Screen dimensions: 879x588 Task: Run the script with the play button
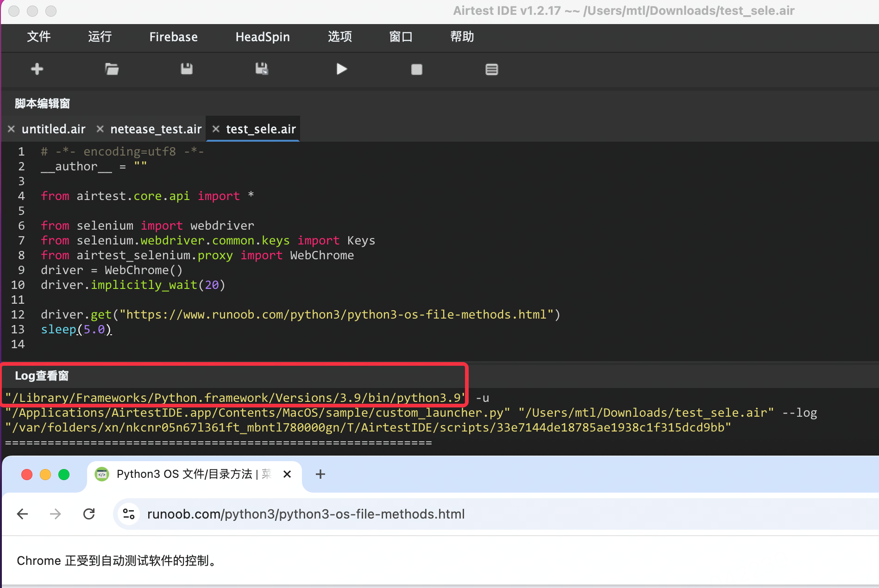[341, 69]
